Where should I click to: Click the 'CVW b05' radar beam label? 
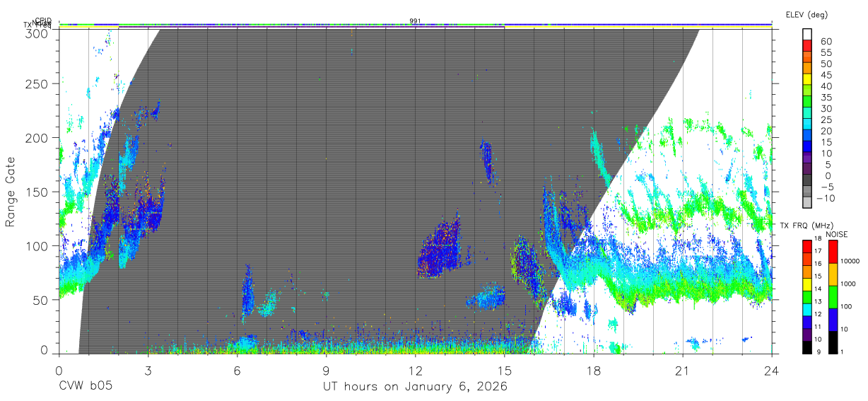(85, 387)
